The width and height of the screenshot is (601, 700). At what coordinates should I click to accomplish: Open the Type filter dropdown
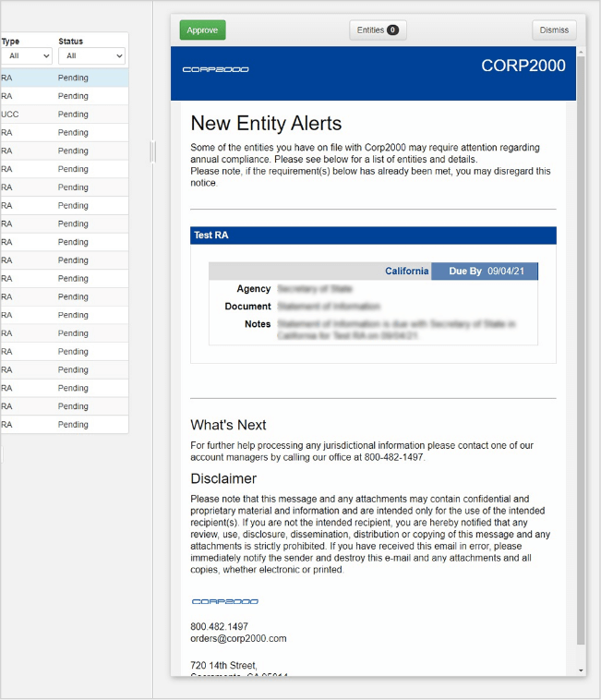(x=27, y=55)
